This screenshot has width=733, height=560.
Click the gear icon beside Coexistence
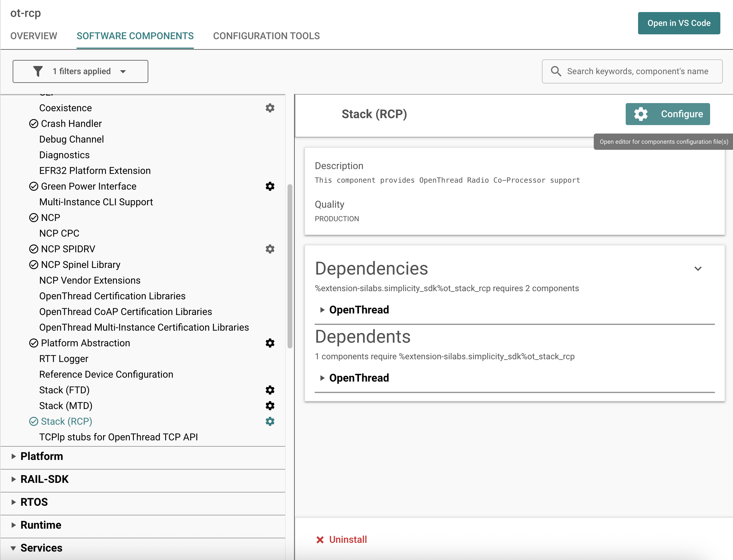pos(270,108)
